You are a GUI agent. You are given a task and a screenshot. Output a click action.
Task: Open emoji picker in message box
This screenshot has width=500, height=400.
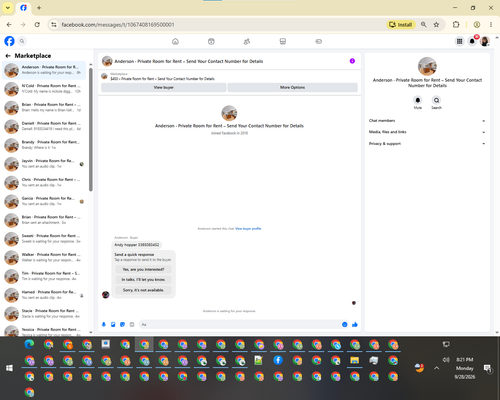coord(345,324)
